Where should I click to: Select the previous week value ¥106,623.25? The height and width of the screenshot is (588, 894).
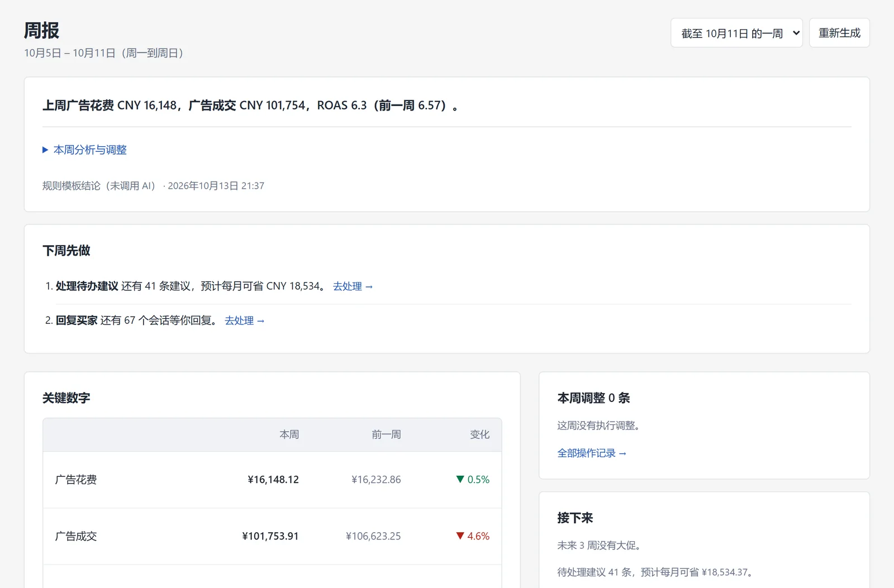click(x=373, y=536)
